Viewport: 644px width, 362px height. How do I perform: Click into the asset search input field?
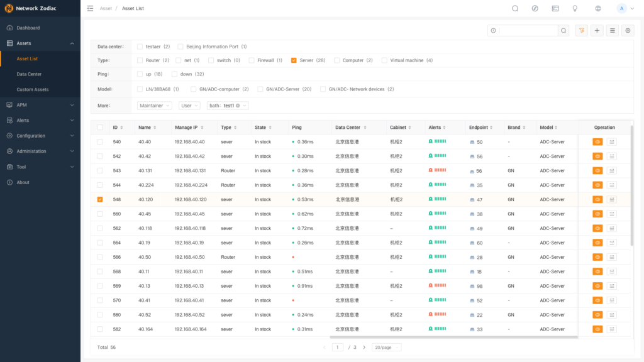click(x=528, y=30)
